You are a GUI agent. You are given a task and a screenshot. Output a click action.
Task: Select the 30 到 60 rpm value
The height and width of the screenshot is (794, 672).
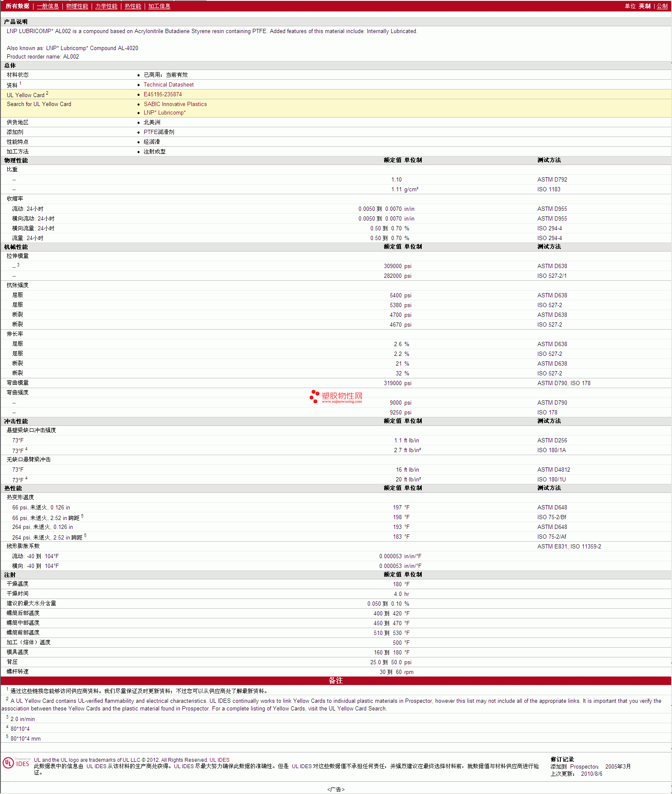(397, 672)
